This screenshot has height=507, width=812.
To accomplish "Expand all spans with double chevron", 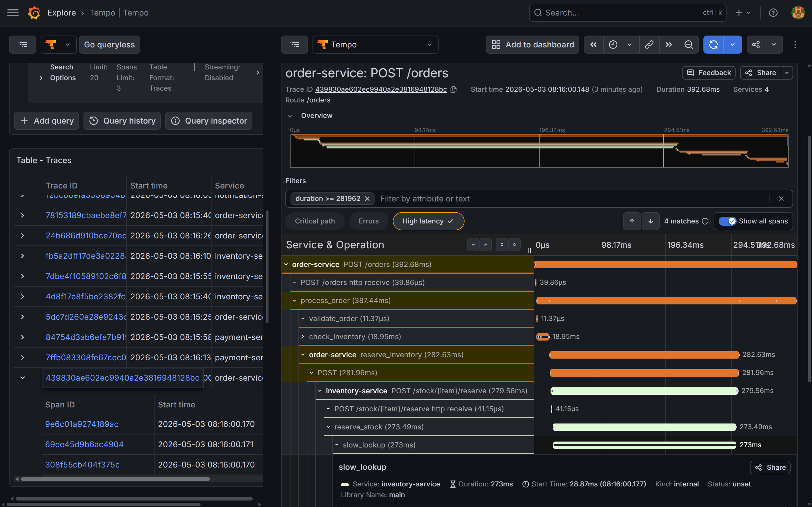I will click(x=502, y=245).
